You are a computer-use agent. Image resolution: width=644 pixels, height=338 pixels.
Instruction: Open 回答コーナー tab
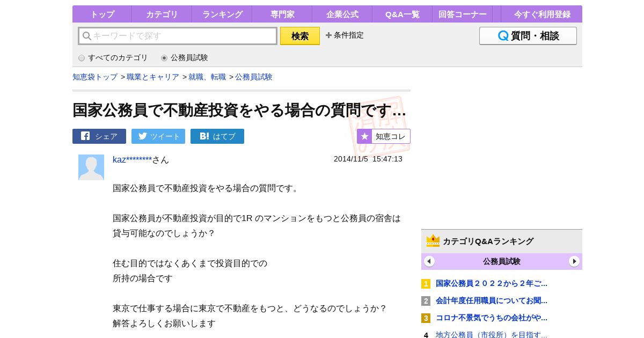coord(463,14)
